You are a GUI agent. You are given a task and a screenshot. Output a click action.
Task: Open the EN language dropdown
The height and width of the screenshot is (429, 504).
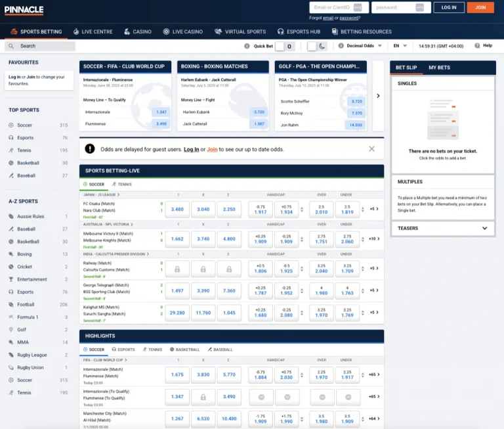tap(400, 46)
